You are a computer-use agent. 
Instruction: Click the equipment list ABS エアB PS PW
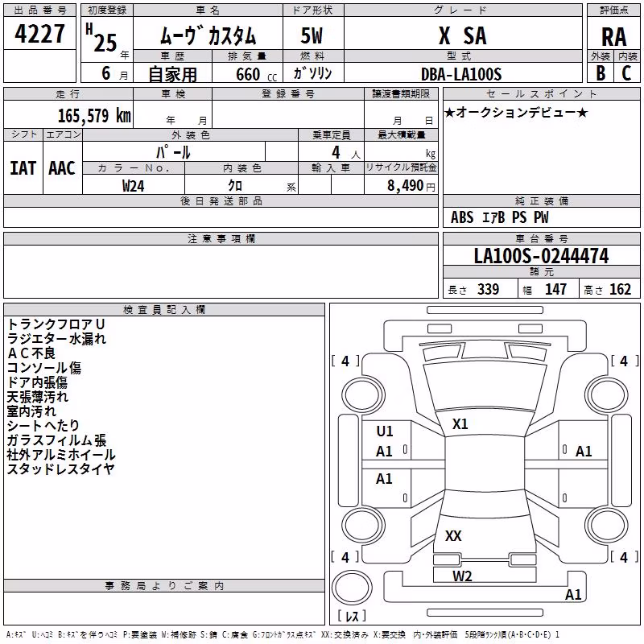(499, 217)
